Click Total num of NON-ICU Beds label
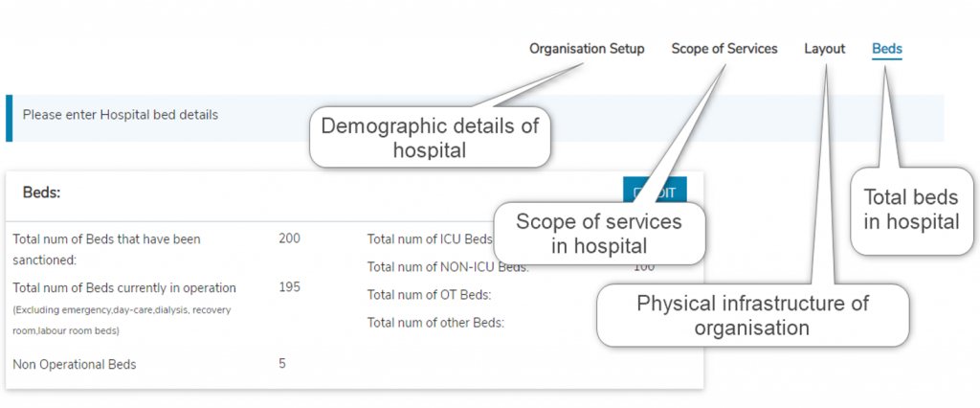 coord(447,267)
